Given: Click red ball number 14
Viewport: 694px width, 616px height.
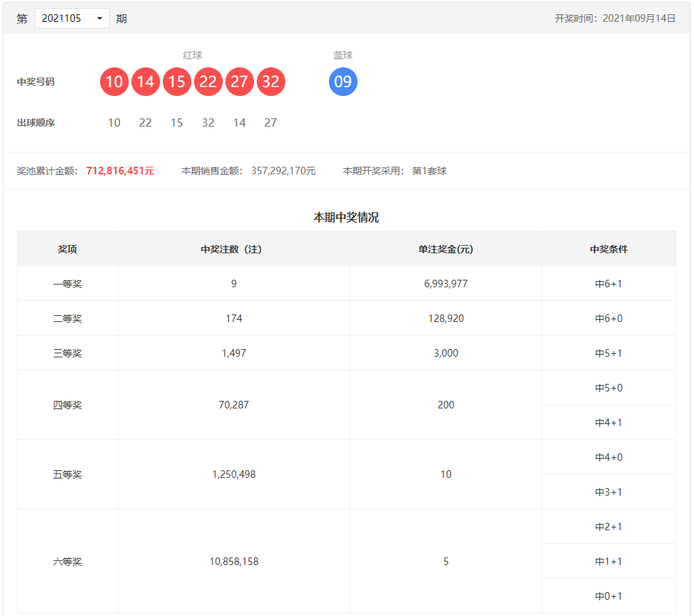Looking at the screenshot, I should pyautogui.click(x=146, y=82).
